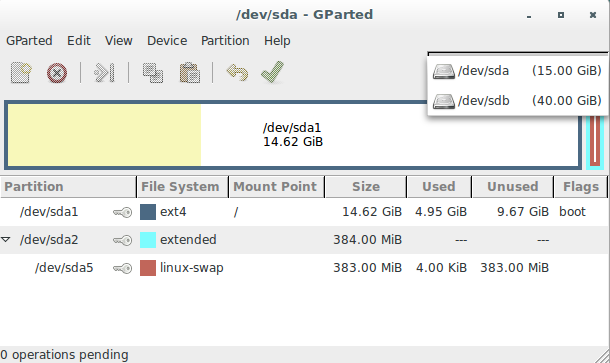The image size is (610, 363).
Task: Click the key lock icon for /dev/sda2
Action: (123, 240)
